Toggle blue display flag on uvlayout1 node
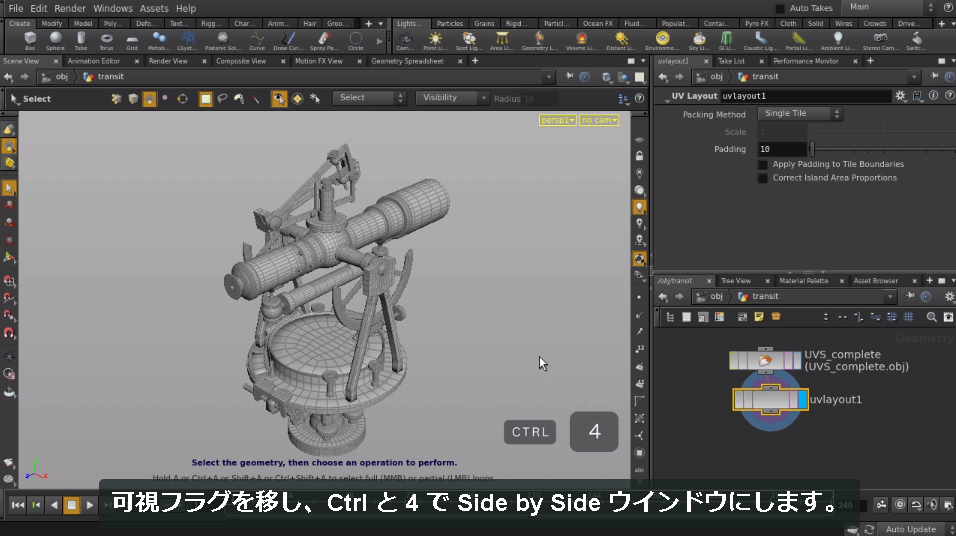This screenshot has height=536, width=956. 802,400
